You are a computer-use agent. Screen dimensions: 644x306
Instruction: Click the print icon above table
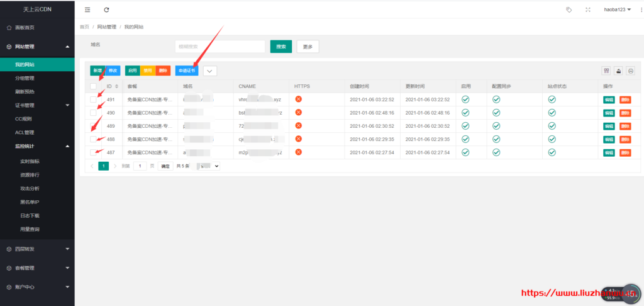pyautogui.click(x=630, y=71)
